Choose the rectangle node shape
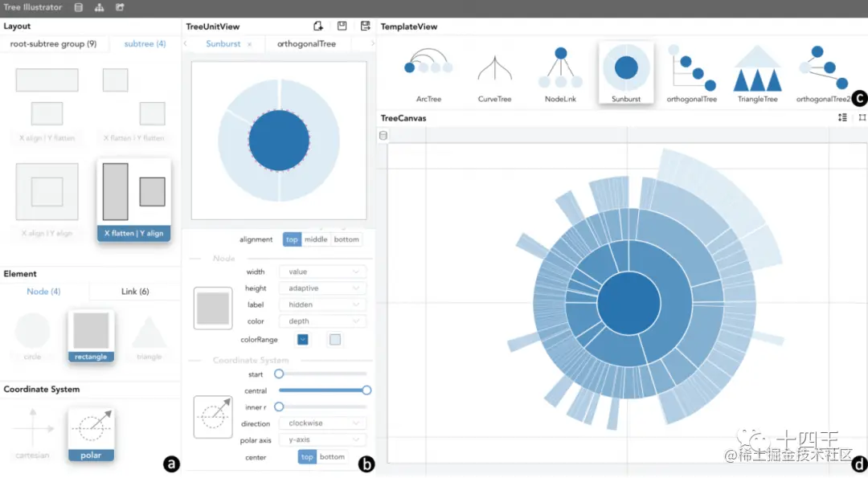The image size is (868, 478). coord(91,336)
